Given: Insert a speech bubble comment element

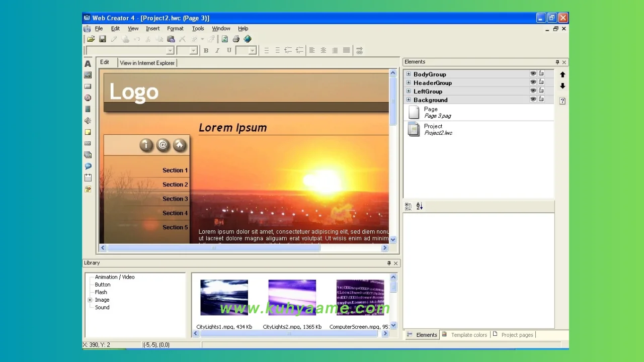Looking at the screenshot, I should pyautogui.click(x=88, y=166).
